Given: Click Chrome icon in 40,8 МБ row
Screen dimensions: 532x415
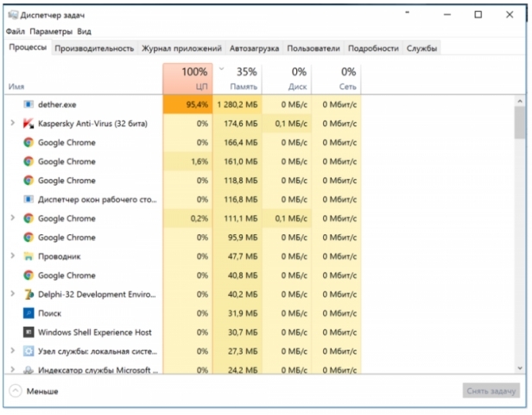Looking at the screenshot, I should (28, 275).
